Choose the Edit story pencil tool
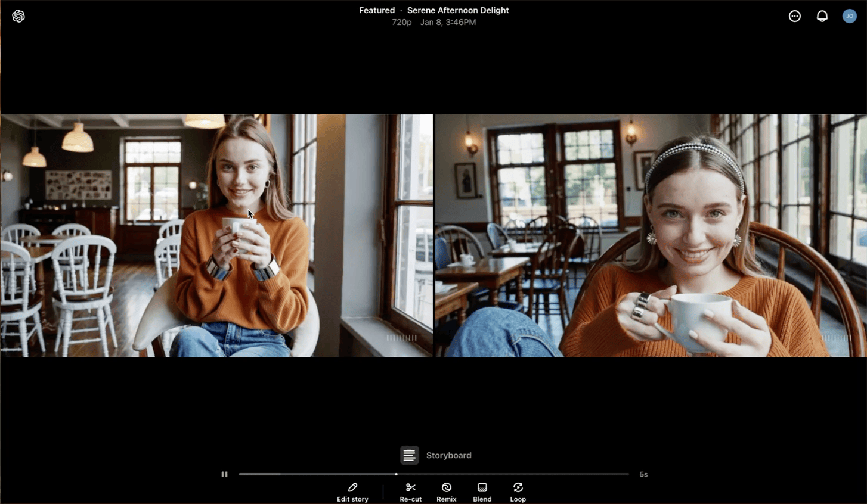The width and height of the screenshot is (867, 504). [x=352, y=493]
